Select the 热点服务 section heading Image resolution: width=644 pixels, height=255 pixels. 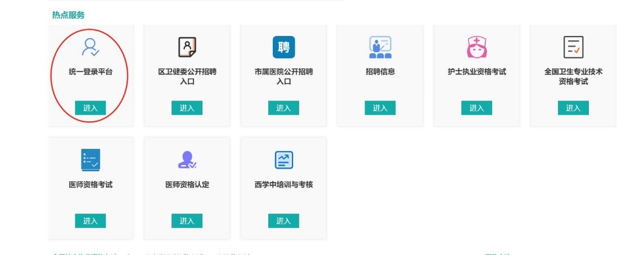click(x=69, y=15)
